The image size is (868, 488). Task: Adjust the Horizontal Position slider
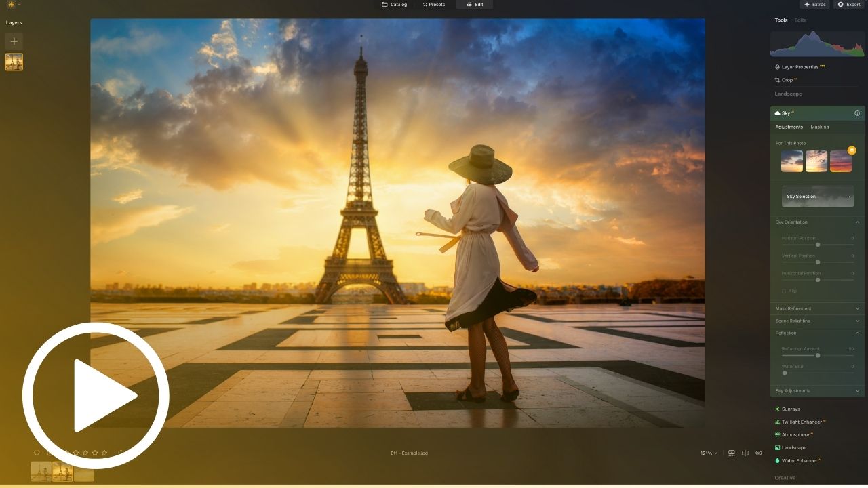(x=818, y=279)
